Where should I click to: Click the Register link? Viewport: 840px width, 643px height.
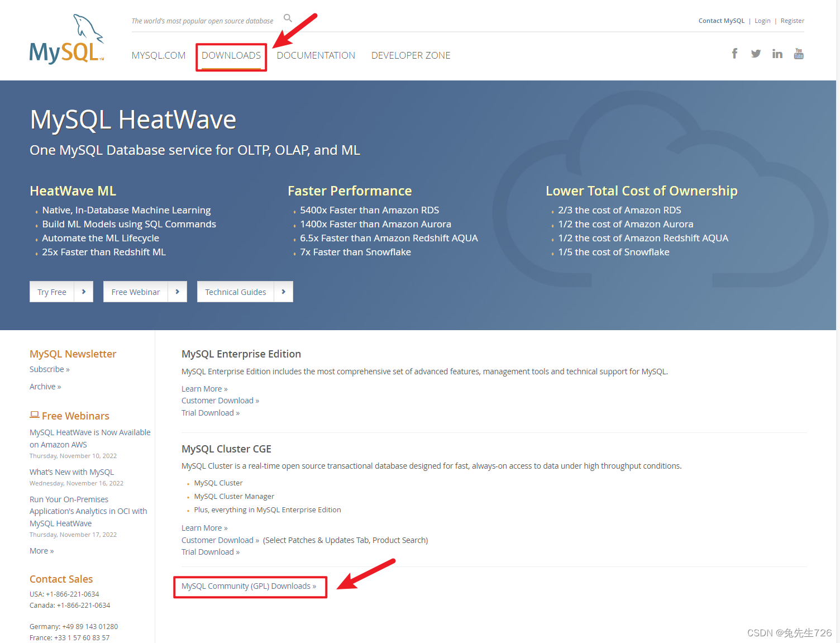point(793,21)
